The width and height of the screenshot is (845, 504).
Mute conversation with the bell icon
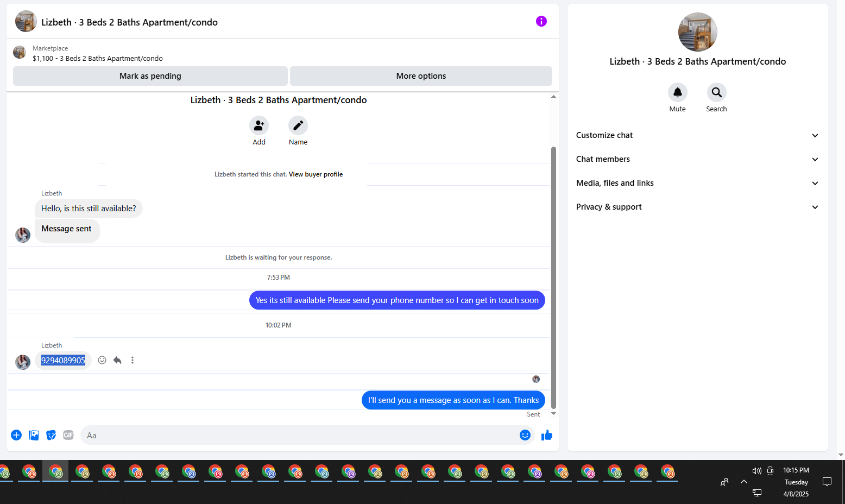click(677, 92)
